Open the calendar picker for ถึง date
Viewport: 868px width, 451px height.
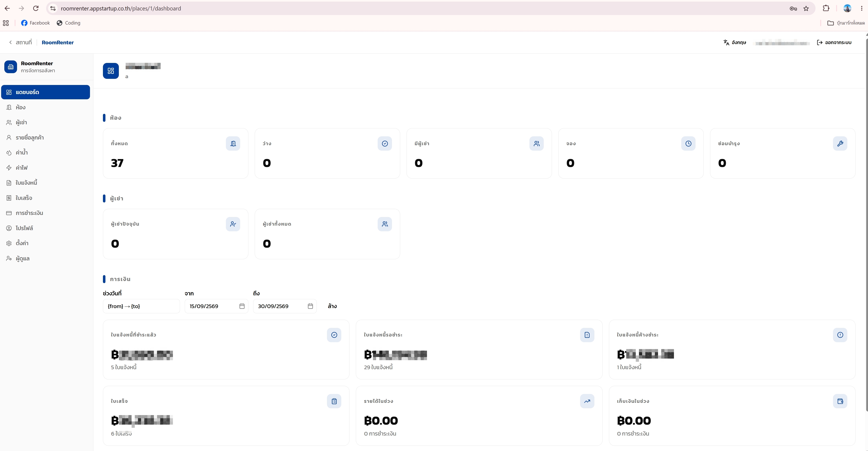(310, 306)
